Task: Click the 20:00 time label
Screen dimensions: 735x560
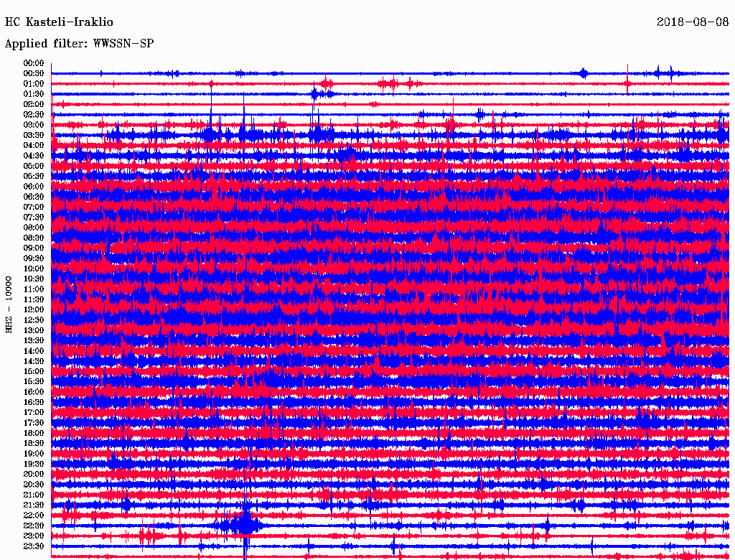Action: [34, 474]
